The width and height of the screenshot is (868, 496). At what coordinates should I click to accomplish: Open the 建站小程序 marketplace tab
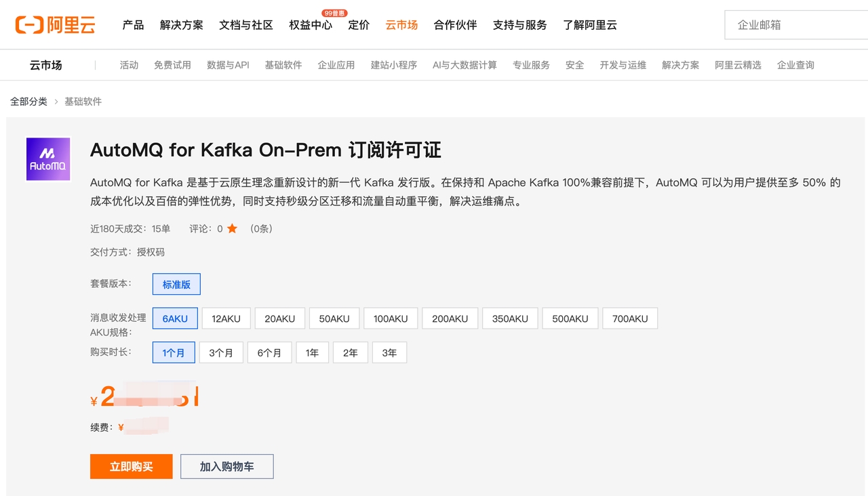(394, 65)
